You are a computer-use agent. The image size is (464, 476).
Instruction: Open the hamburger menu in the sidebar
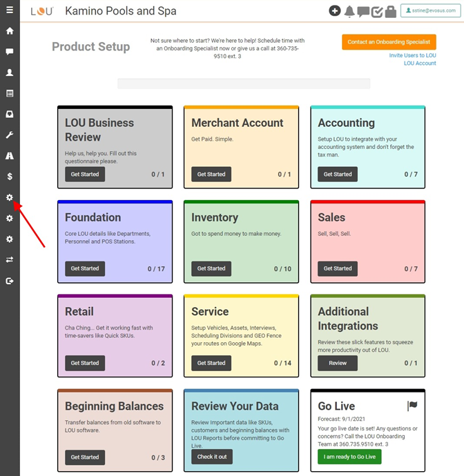(x=10, y=10)
